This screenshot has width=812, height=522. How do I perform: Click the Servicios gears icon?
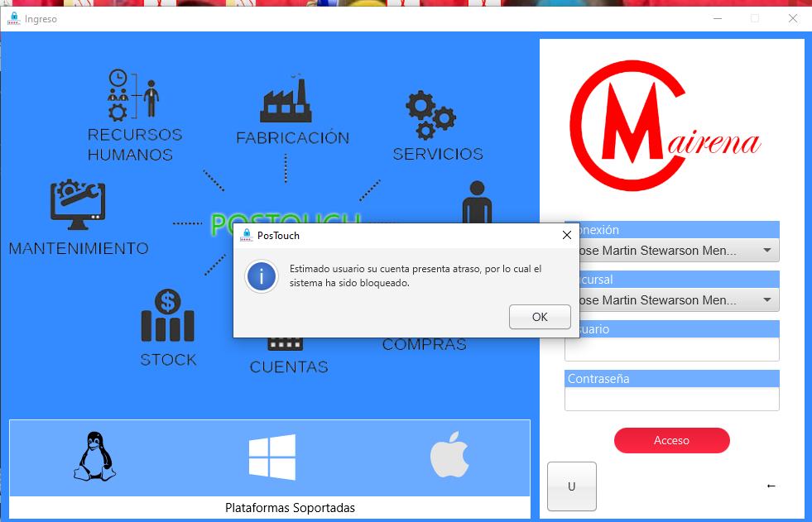click(x=430, y=116)
